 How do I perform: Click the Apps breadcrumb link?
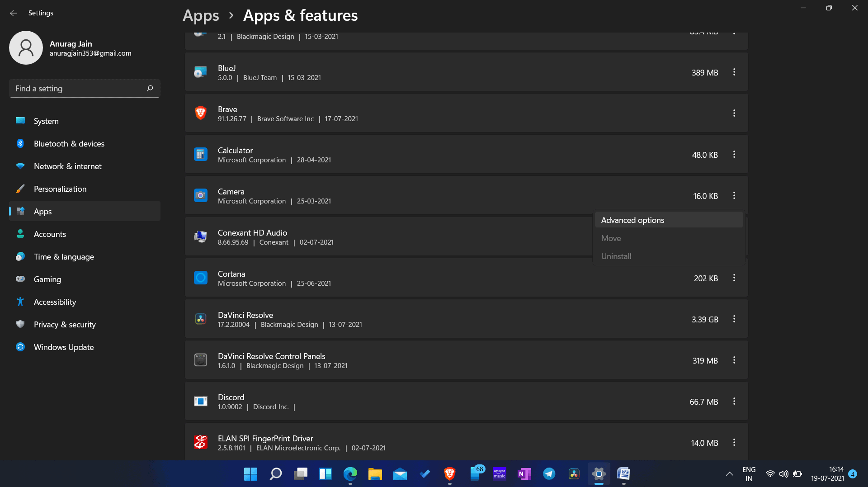(201, 15)
